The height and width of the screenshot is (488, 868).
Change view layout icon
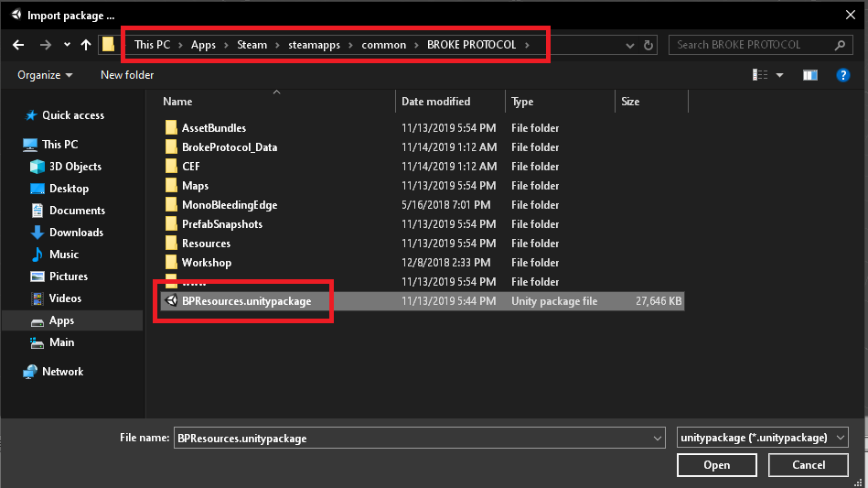[760, 75]
